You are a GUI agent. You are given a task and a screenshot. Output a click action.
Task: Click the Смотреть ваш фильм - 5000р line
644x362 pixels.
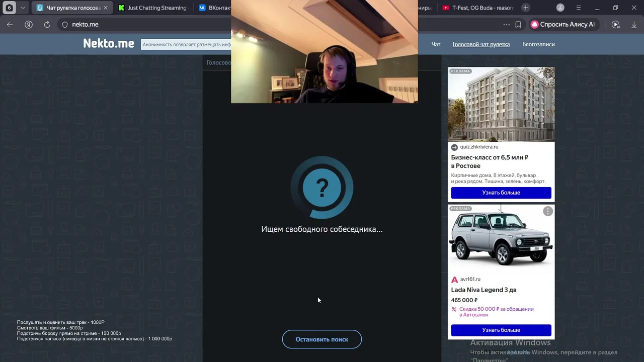point(50,328)
